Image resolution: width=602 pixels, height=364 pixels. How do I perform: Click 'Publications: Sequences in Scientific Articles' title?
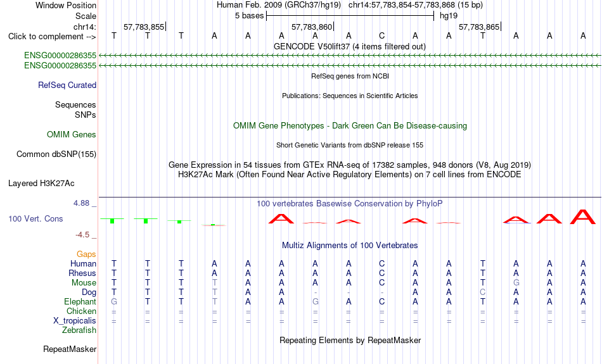350,96
